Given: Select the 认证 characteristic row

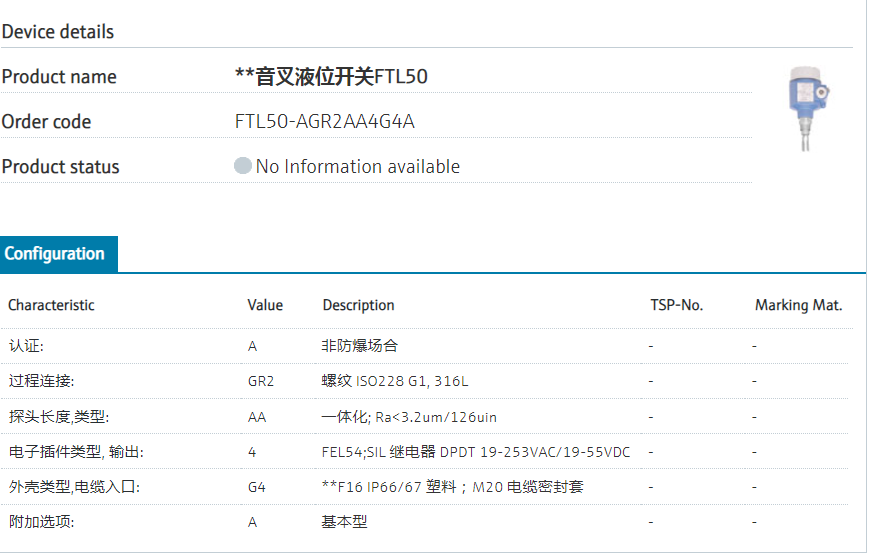Looking at the screenshot, I should tap(26, 346).
